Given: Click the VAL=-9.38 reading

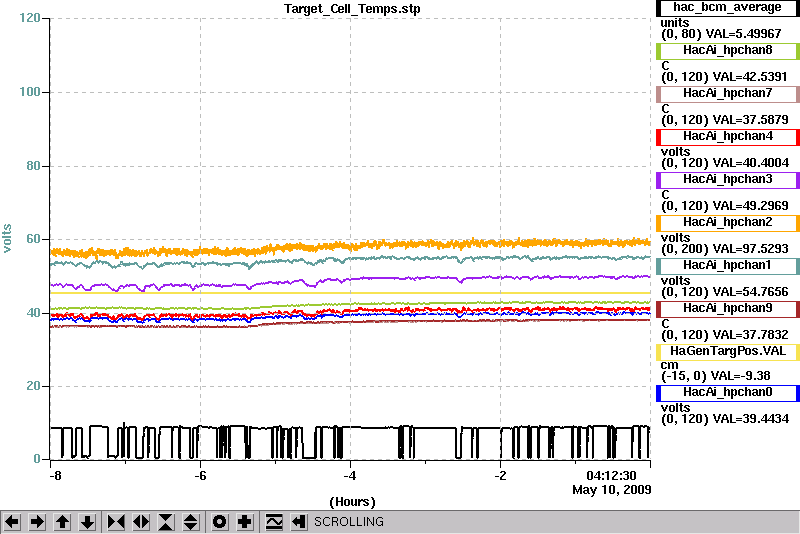Looking at the screenshot, I should pyautogui.click(x=738, y=376).
